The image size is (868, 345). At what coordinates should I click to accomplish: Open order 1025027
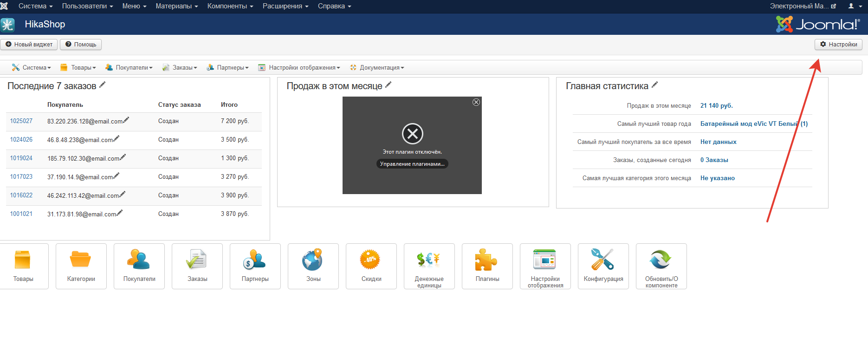[x=21, y=121]
